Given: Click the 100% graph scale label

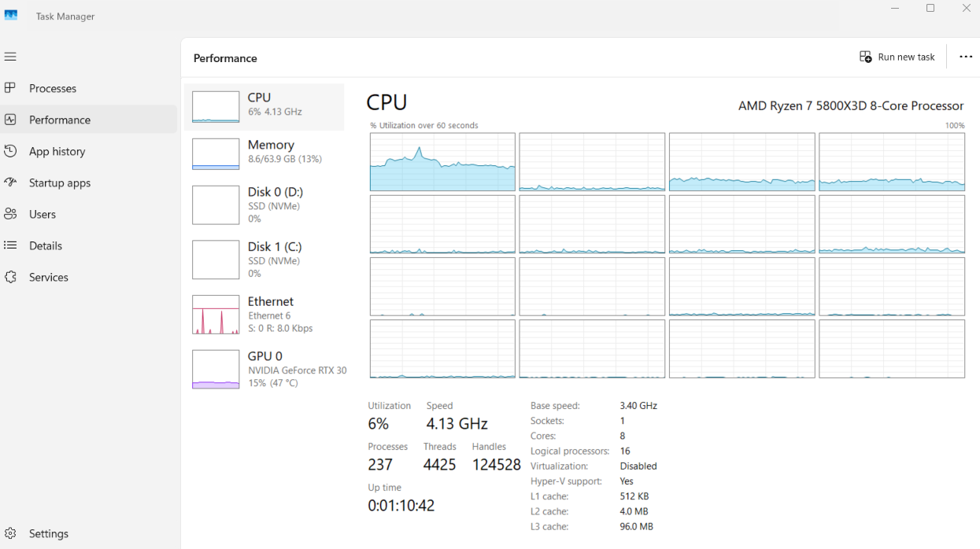Looking at the screenshot, I should 955,126.
